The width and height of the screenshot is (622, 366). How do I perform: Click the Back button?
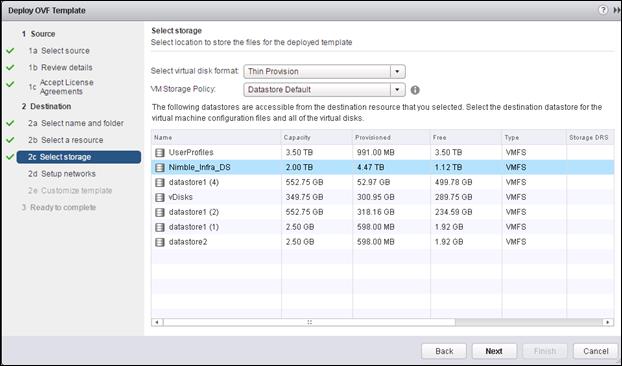pyautogui.click(x=444, y=351)
